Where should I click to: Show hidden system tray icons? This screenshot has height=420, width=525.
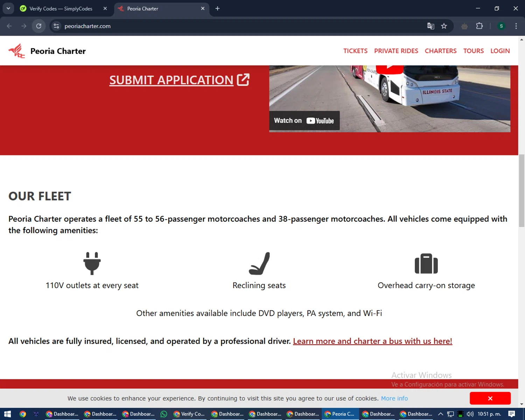tap(441, 414)
